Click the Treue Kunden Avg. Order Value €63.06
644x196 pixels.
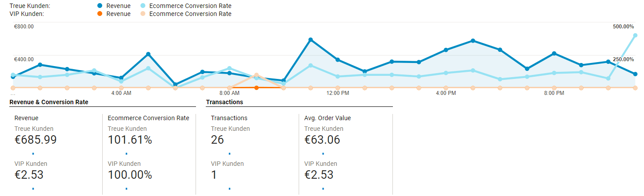[x=322, y=140]
